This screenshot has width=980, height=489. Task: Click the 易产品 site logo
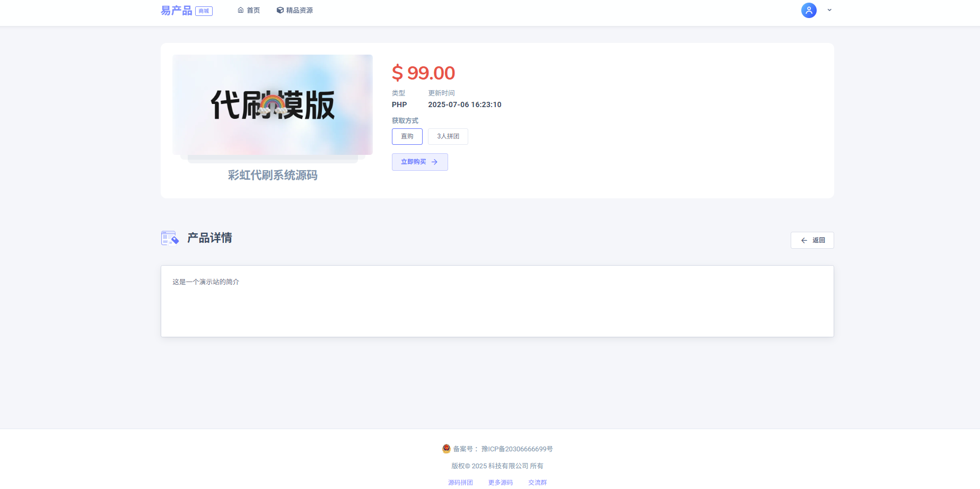176,11
